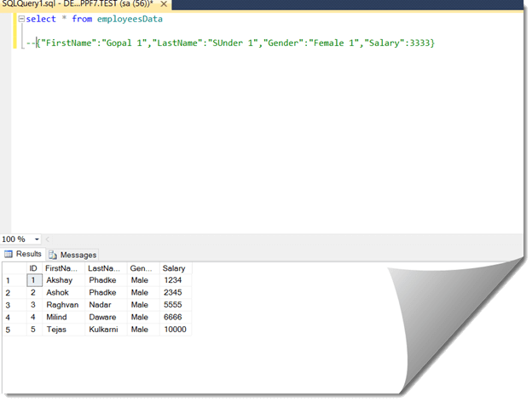Click the ID cell in Tejas's row
The height and width of the screenshot is (402, 532).
pyautogui.click(x=34, y=330)
